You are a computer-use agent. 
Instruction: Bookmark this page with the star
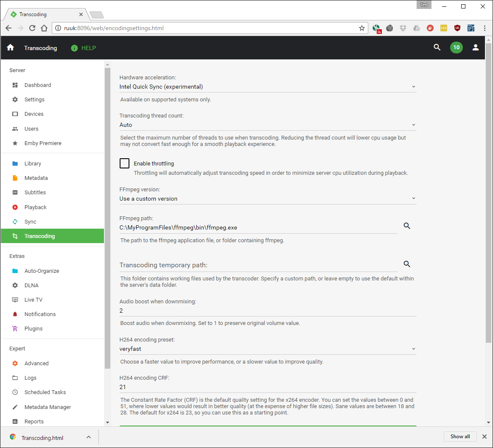click(362, 28)
